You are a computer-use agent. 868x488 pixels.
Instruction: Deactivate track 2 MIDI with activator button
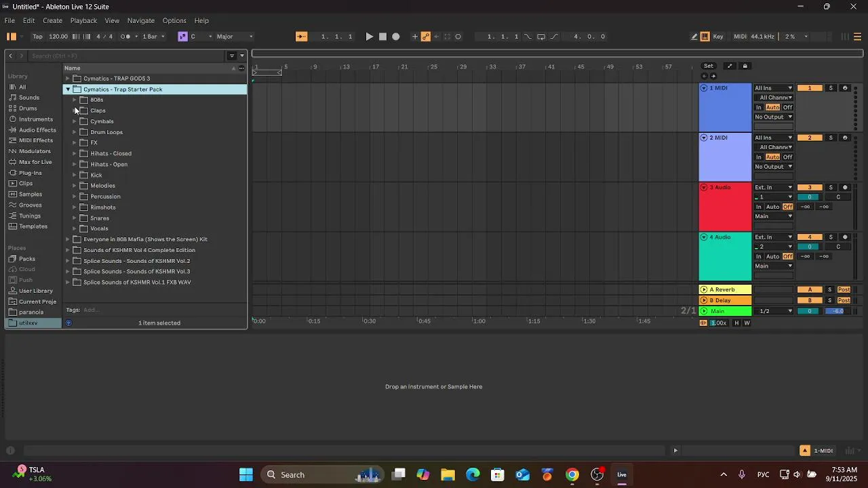(x=810, y=138)
